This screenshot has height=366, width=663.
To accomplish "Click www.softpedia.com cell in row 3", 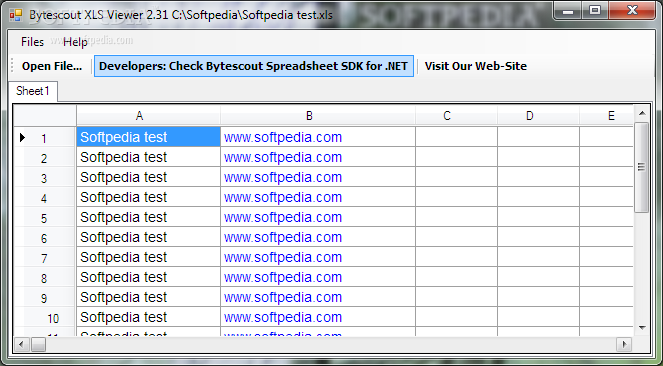I will pyautogui.click(x=318, y=177).
